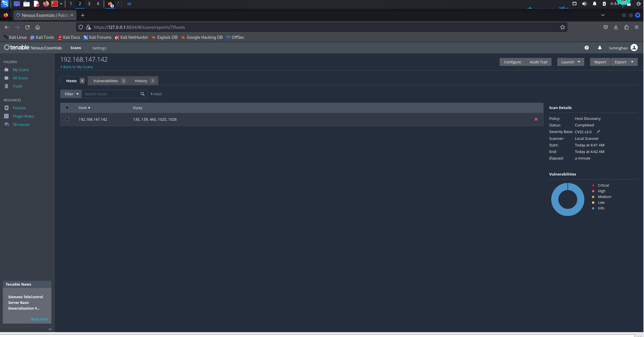Click the Search Hosts input field
Viewport: 644px width, 337px height.
tap(111, 94)
